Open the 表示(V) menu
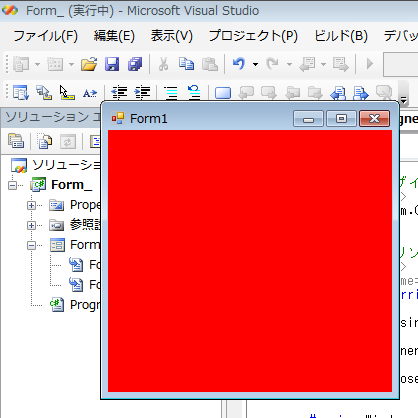The image size is (418, 418). (172, 36)
